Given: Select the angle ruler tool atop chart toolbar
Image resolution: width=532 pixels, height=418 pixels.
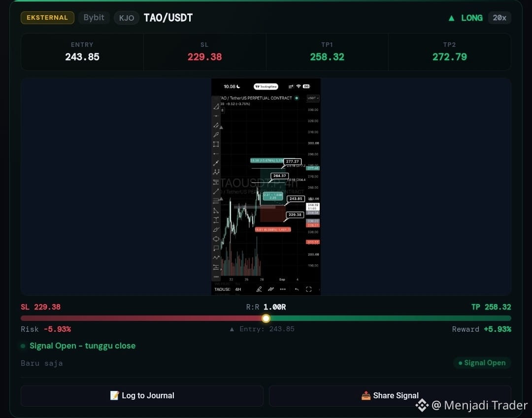Looking at the screenshot, I should 216,106.
